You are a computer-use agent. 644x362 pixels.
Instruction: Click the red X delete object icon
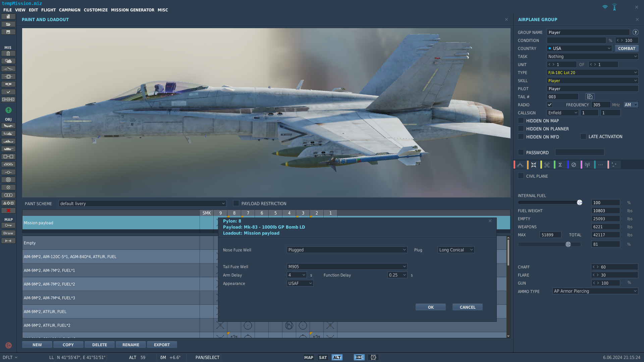point(8,211)
